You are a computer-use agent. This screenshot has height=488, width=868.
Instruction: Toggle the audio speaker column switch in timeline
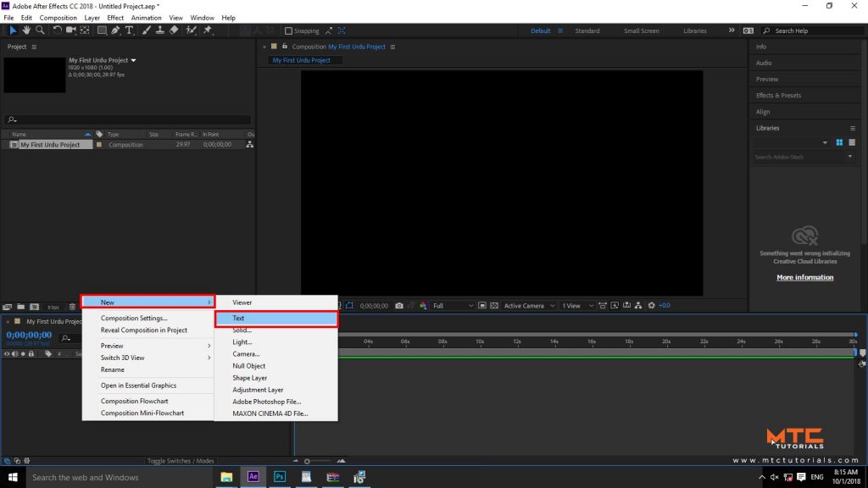pyautogui.click(x=15, y=353)
